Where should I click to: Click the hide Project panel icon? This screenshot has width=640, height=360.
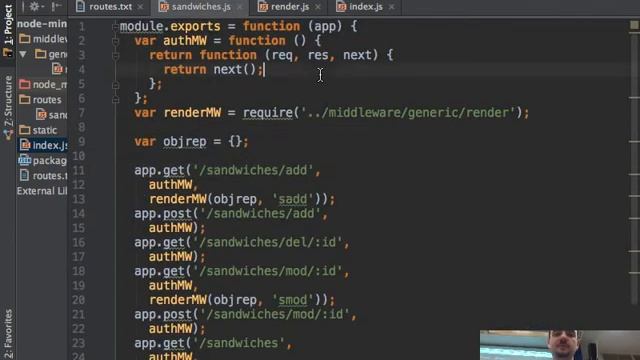(56, 6)
